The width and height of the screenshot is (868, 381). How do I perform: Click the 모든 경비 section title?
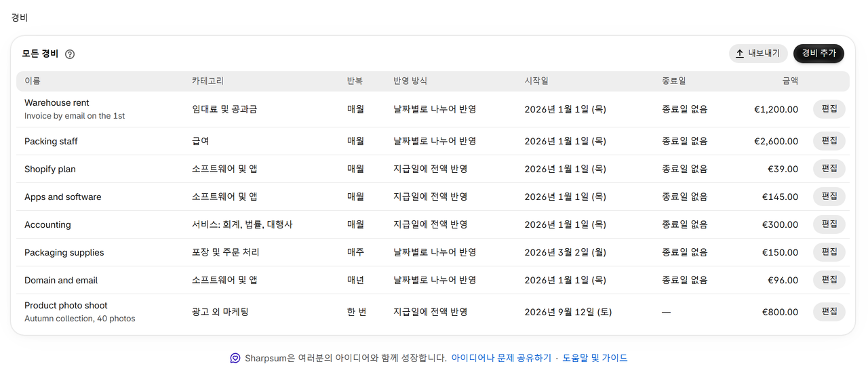tap(40, 54)
